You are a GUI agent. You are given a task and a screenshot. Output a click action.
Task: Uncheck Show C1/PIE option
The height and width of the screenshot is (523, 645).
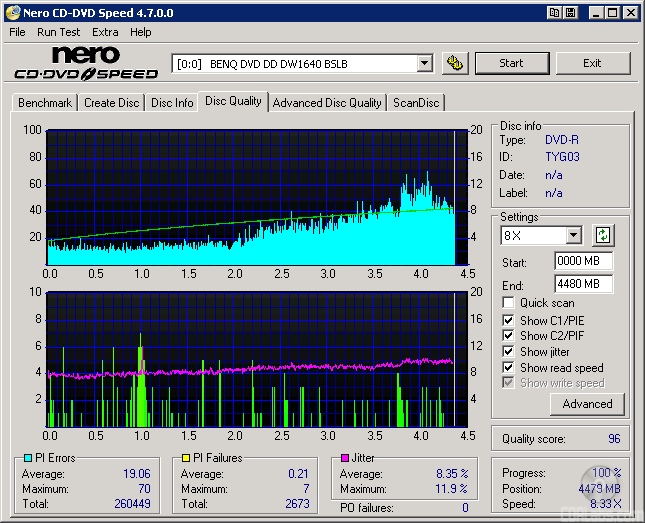(509, 320)
